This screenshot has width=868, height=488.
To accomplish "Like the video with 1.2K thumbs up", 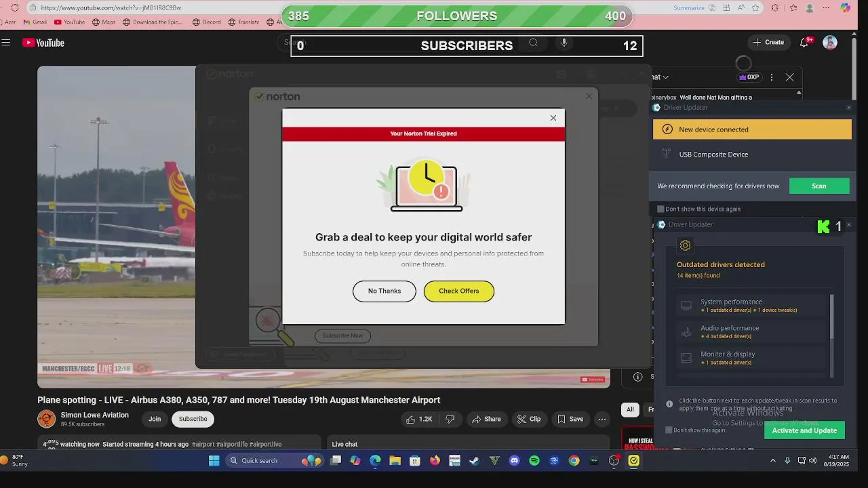I will point(419,420).
